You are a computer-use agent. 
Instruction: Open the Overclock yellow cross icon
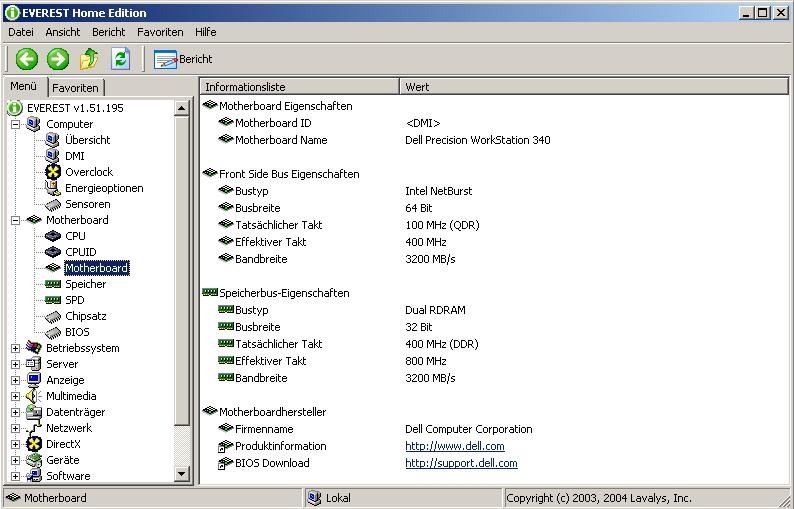point(53,172)
